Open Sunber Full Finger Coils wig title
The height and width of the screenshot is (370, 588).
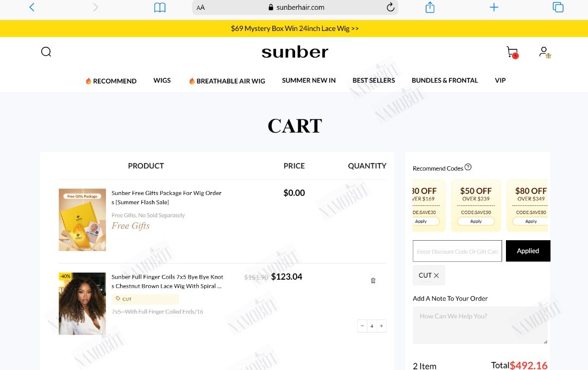click(x=167, y=281)
